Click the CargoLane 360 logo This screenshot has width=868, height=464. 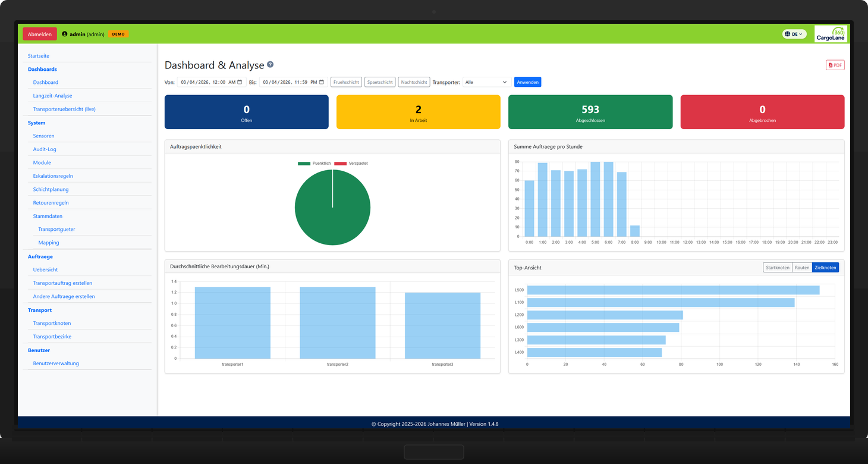831,34
